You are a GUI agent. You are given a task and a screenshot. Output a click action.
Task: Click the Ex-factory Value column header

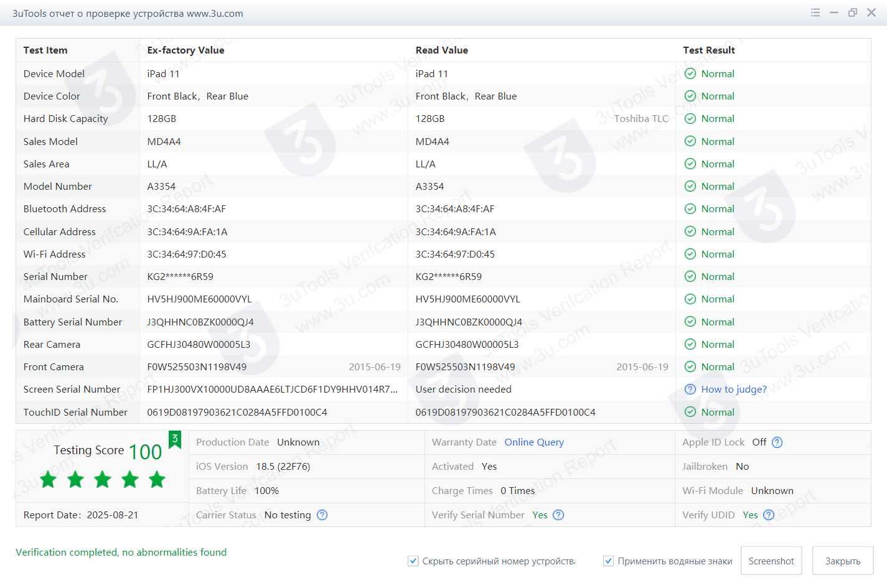pyautogui.click(x=185, y=50)
